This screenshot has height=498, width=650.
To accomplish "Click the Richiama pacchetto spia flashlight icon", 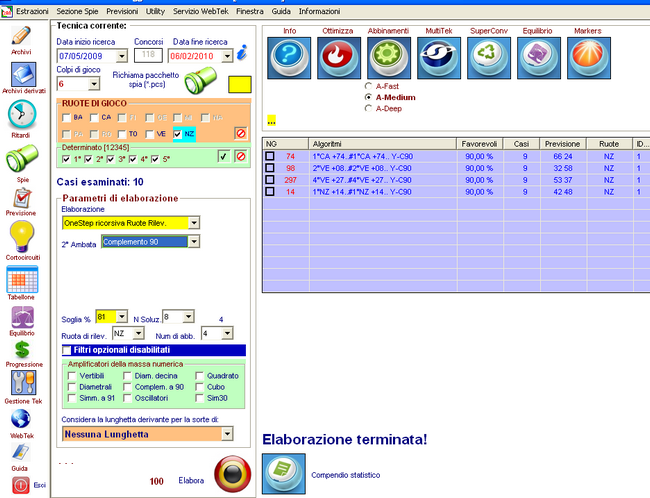I will [201, 80].
